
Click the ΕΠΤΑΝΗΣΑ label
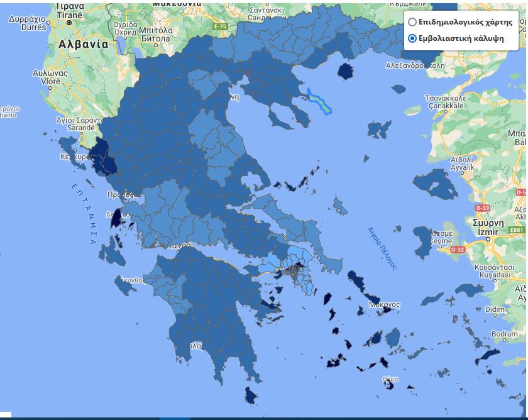[x=84, y=214]
